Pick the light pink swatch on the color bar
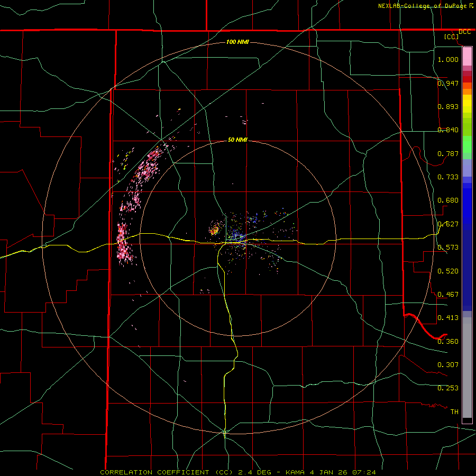 [467, 57]
